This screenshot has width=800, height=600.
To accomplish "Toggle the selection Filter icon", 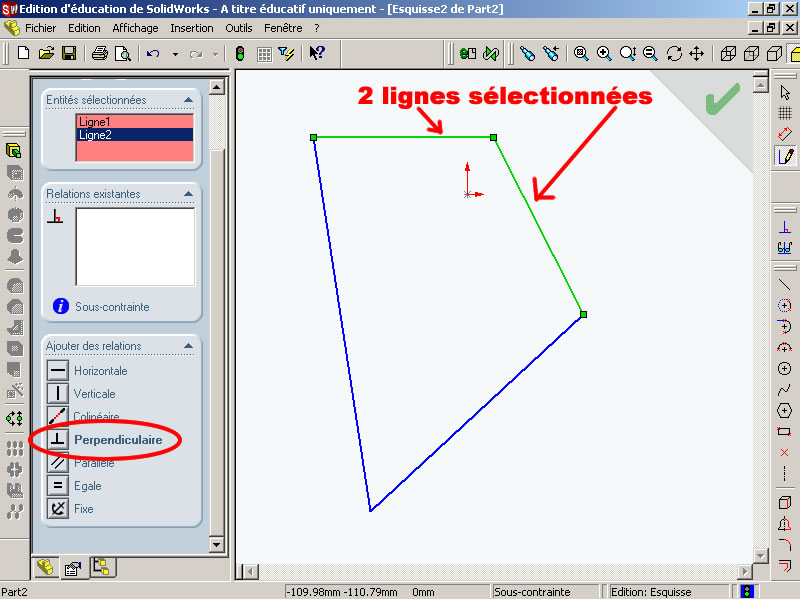I will [x=287, y=53].
